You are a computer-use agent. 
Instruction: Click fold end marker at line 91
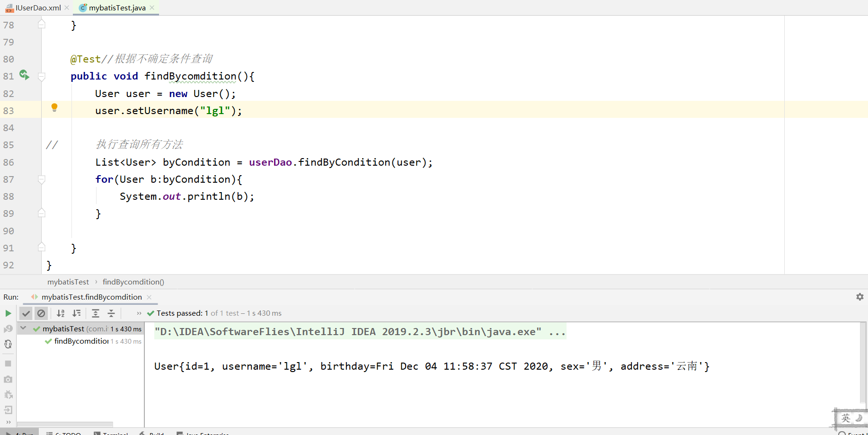pos(42,247)
